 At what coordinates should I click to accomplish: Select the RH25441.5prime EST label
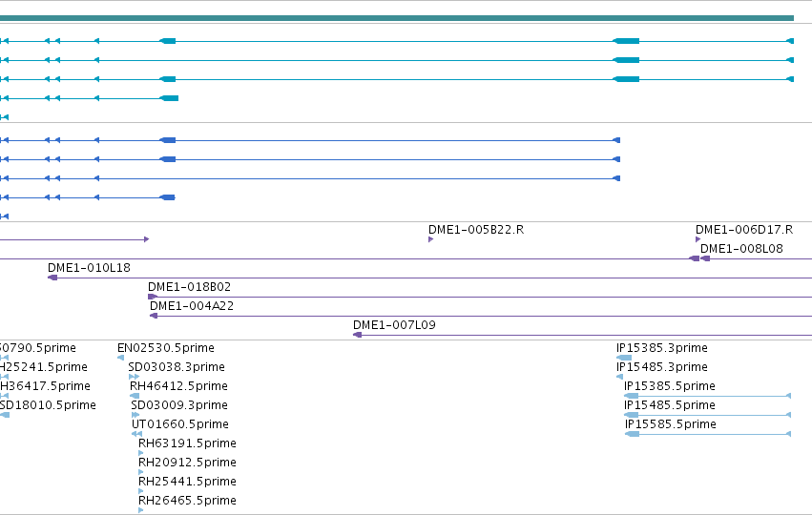[187, 482]
